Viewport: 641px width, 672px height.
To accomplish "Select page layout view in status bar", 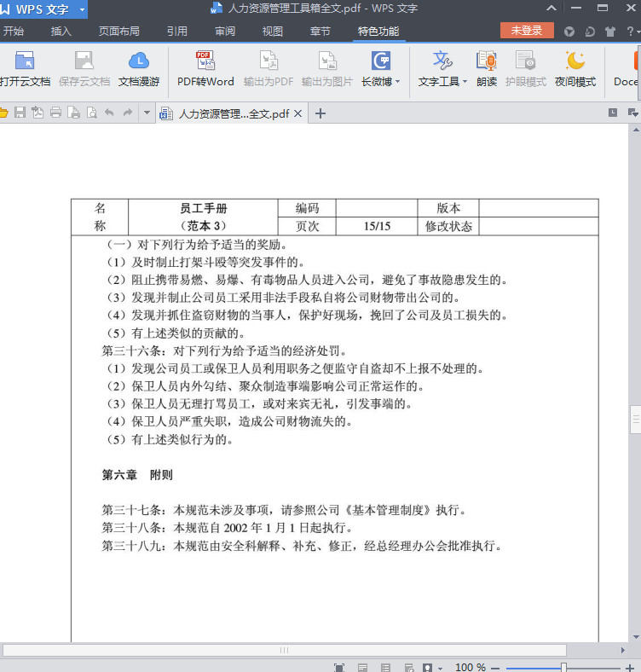I will (362, 667).
